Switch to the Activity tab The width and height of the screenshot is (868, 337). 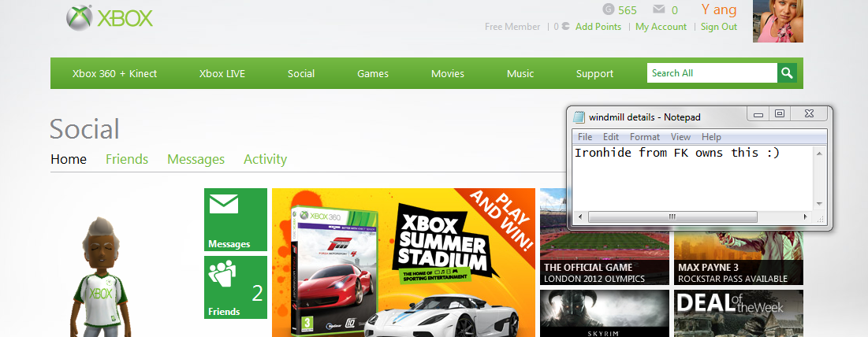point(265,160)
